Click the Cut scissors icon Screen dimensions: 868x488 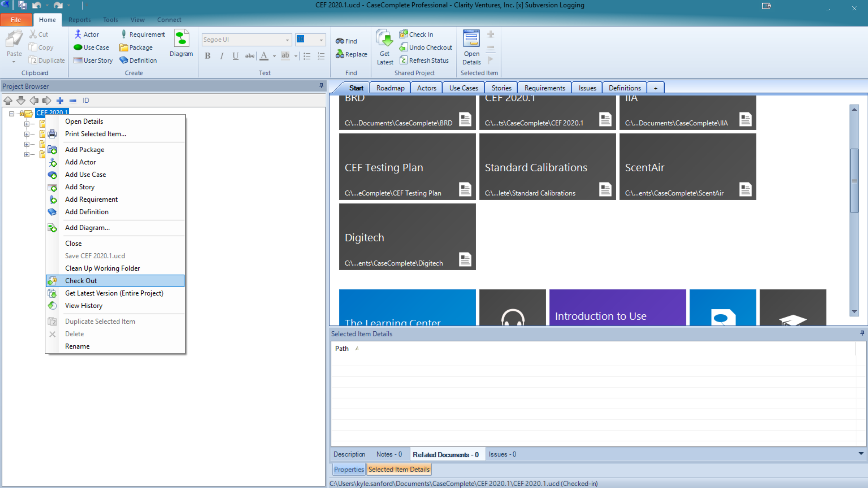click(x=33, y=34)
